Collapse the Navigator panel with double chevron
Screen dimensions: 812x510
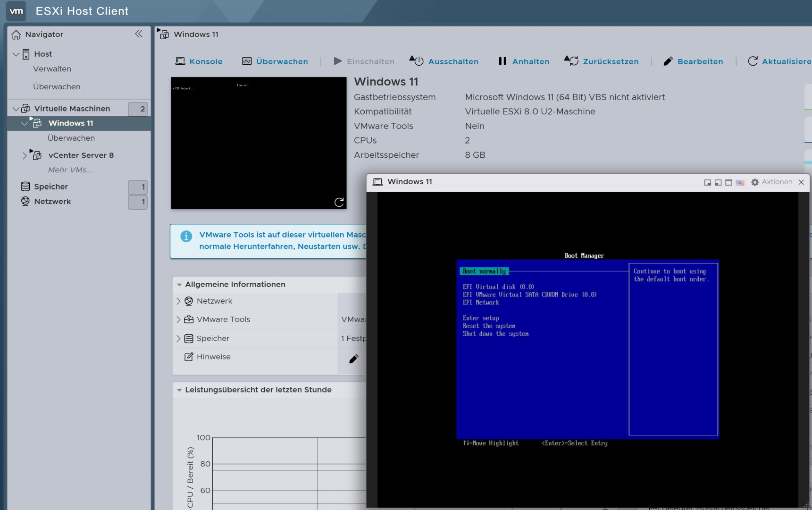[139, 34]
